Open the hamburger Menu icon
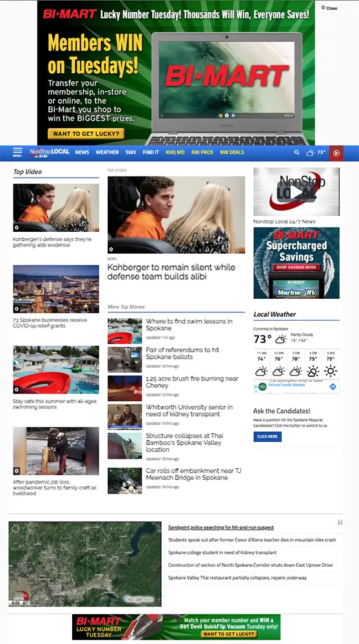Image resolution: width=359 pixels, height=644 pixels. click(17, 152)
